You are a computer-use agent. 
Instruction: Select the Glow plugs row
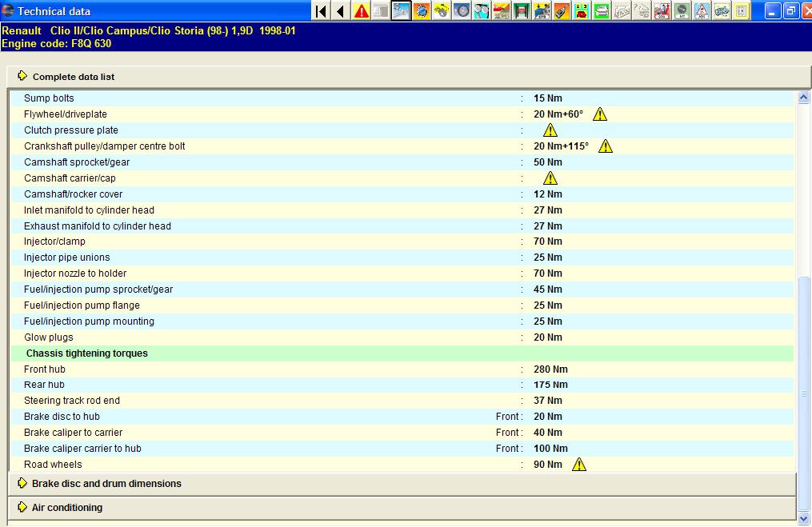[402, 337]
